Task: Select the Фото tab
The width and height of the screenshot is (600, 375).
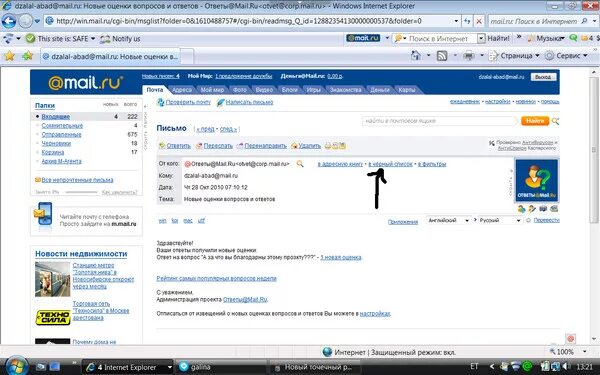Action: click(240, 90)
